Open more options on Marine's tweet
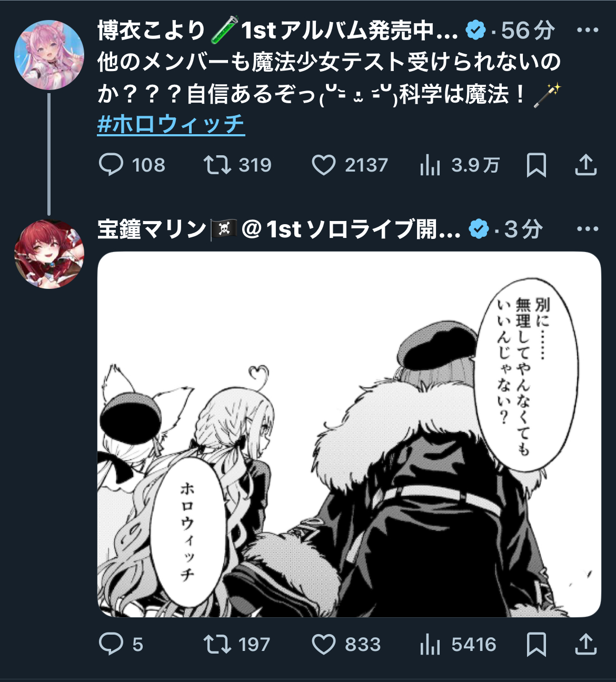The image size is (616, 682). (588, 229)
